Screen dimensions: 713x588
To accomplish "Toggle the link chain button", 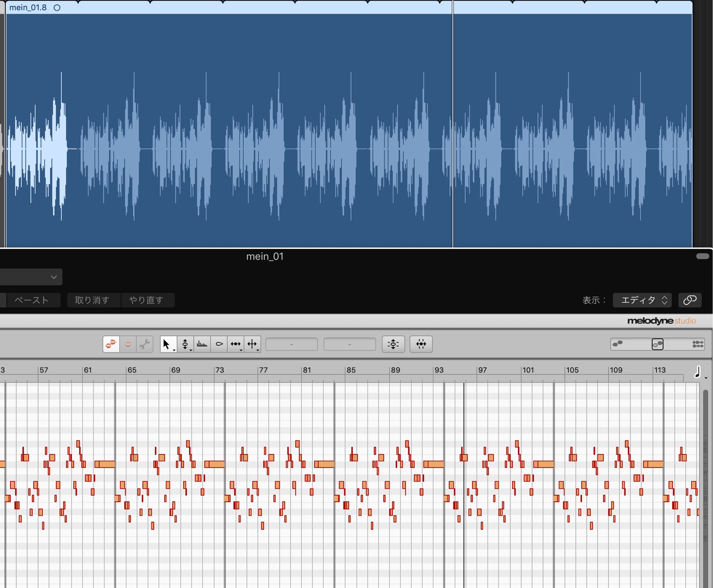I will pyautogui.click(x=690, y=300).
